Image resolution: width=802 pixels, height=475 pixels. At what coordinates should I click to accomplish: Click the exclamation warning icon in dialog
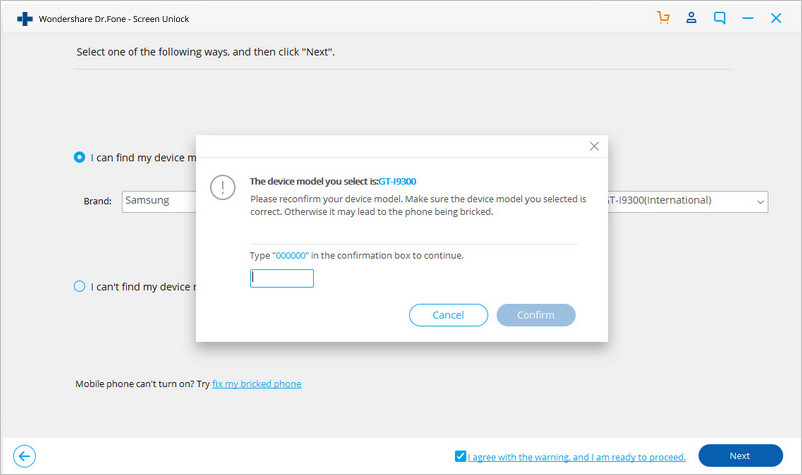222,187
